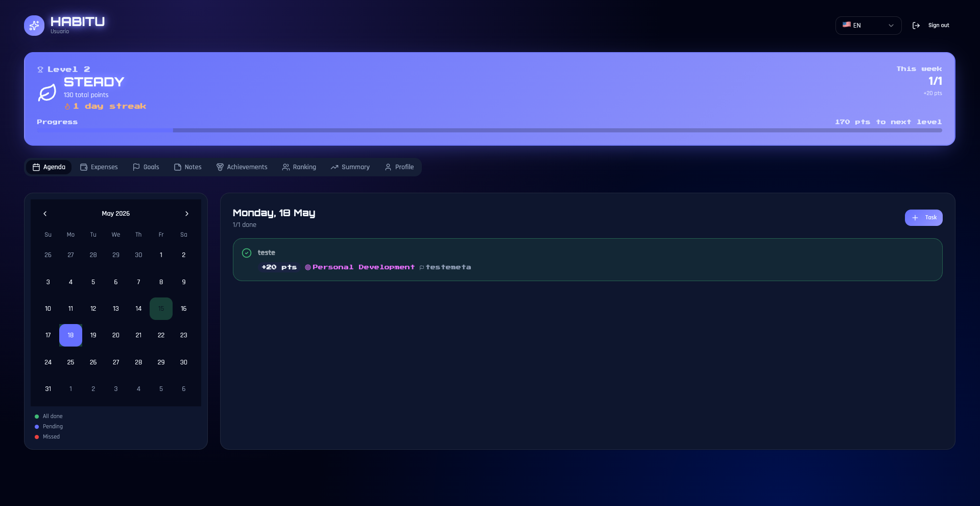
Task: Click the plus icon in the Task button
Action: 915,218
